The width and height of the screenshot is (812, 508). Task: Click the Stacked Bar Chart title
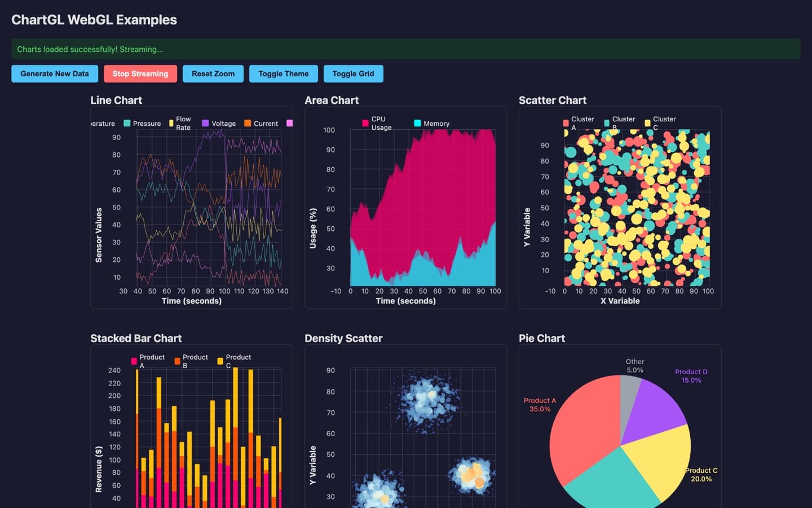point(136,339)
